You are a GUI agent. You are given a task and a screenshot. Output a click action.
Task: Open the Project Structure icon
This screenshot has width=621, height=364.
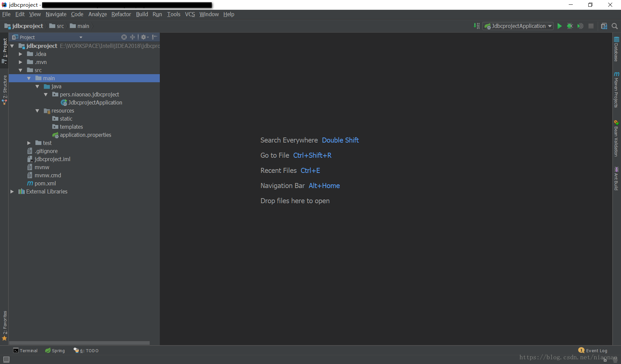(604, 26)
